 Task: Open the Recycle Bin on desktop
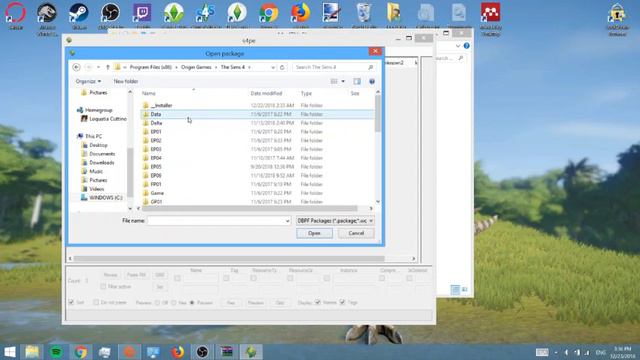pyautogui.click(x=364, y=13)
